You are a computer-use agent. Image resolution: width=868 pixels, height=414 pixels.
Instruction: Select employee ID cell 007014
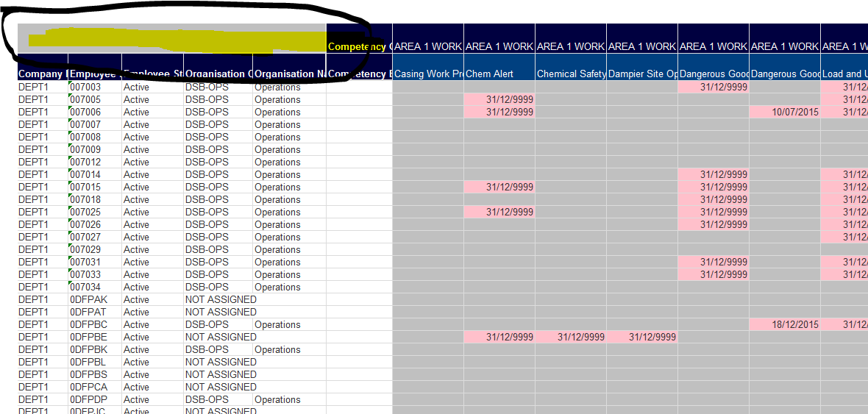(95, 174)
